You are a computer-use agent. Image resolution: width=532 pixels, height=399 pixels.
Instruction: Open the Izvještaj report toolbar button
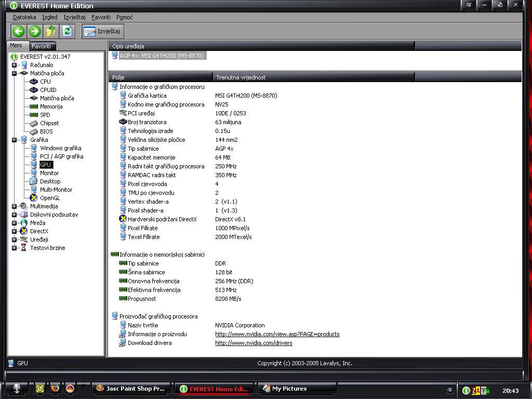click(x=102, y=31)
